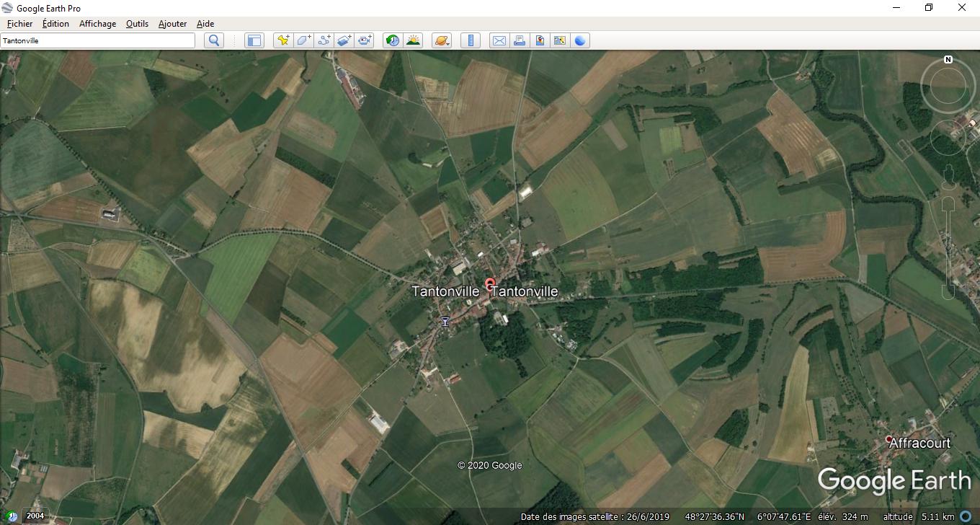The height and width of the screenshot is (525, 980).
Task: Add an image overlay to the map
Action: point(344,40)
